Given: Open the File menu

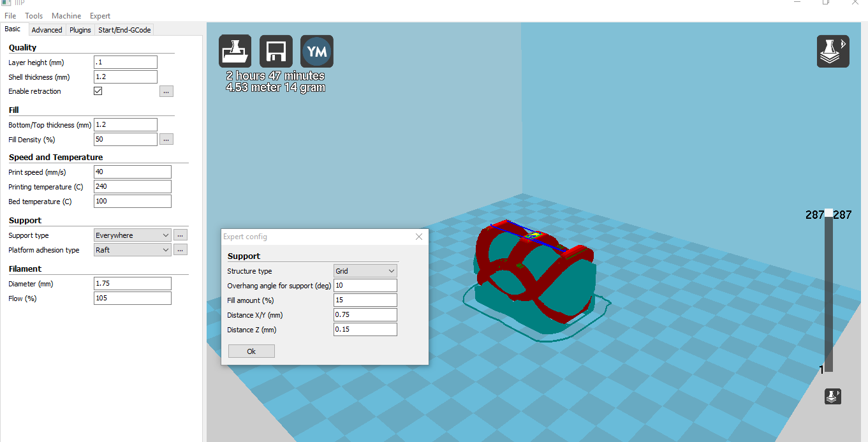Looking at the screenshot, I should 10,15.
